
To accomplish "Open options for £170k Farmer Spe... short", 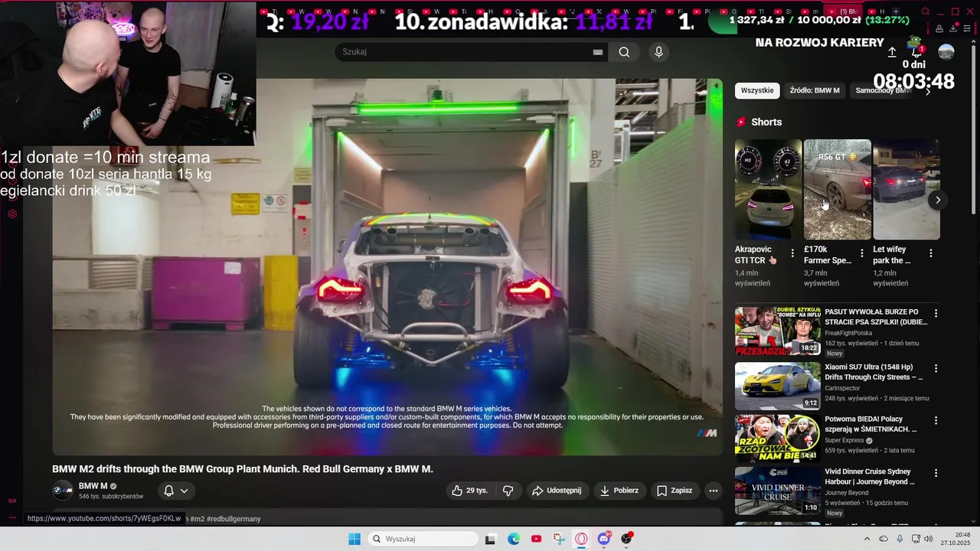I will [x=862, y=253].
